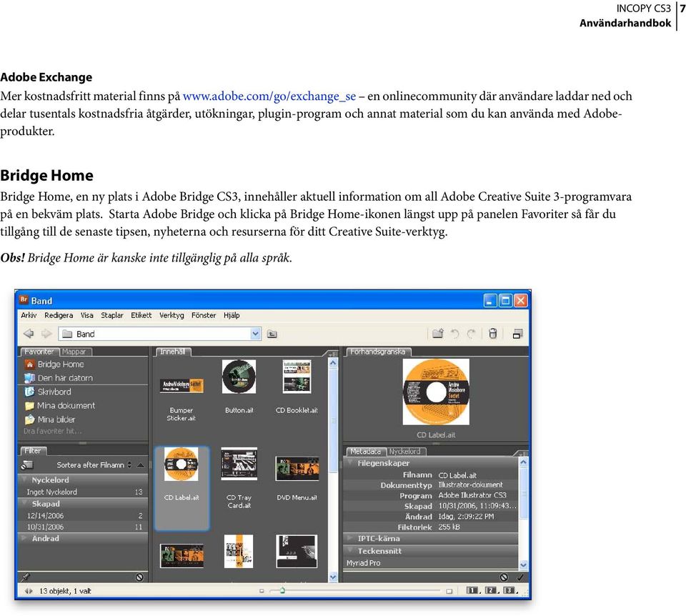This screenshot has width=686, height=616.
Task: Collapse the Skapad filter section
Action: pyautogui.click(x=24, y=504)
